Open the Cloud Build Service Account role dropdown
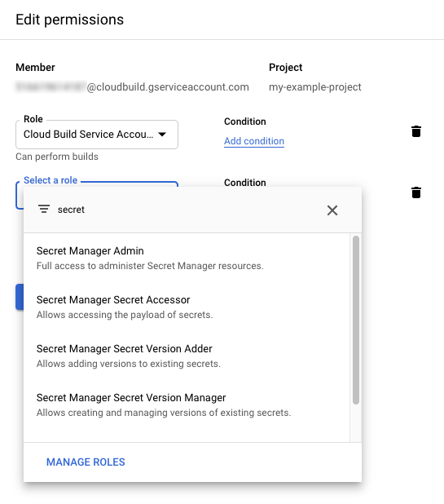Screen dimensions: 444x504 pyautogui.click(x=97, y=135)
